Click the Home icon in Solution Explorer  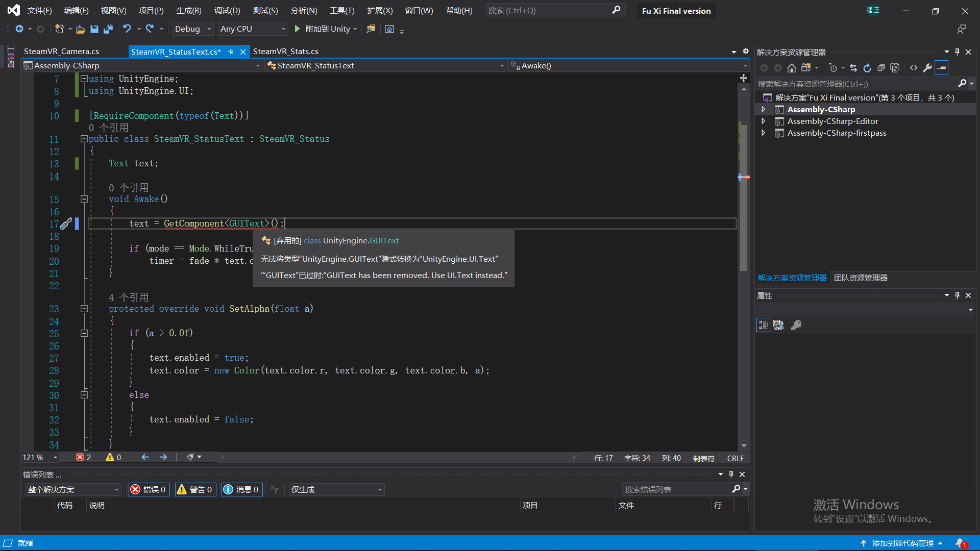[x=791, y=68]
